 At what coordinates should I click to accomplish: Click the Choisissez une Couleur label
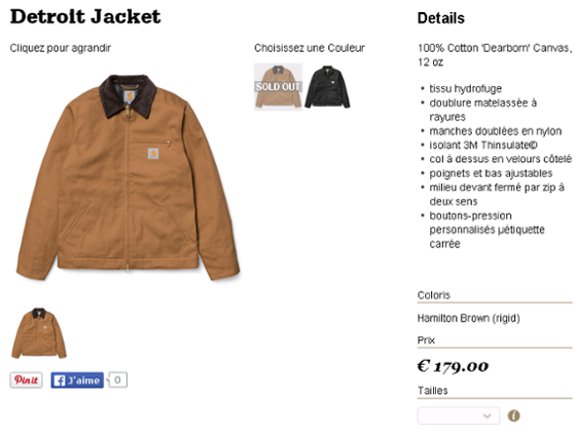pos(310,48)
